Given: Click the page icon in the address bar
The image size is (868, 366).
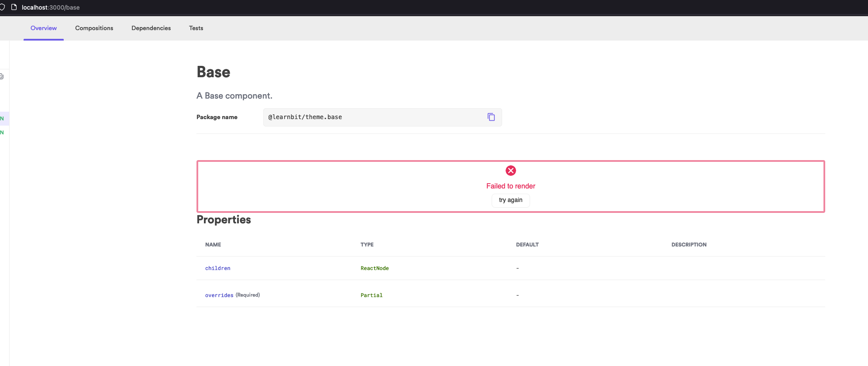Looking at the screenshot, I should [14, 7].
